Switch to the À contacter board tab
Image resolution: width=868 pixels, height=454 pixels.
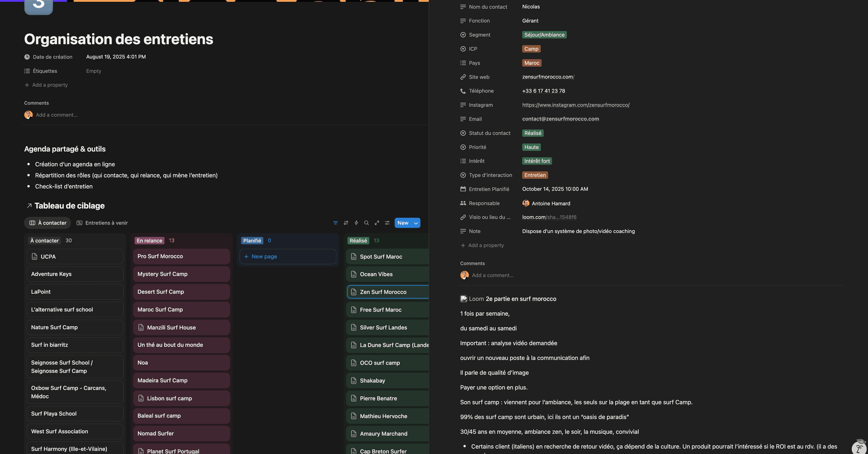tap(48, 223)
